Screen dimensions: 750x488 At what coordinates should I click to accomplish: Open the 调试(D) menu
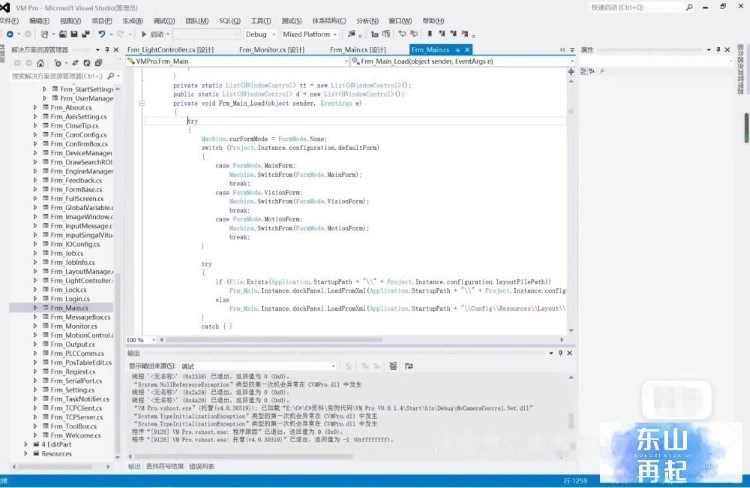pyautogui.click(x=164, y=21)
